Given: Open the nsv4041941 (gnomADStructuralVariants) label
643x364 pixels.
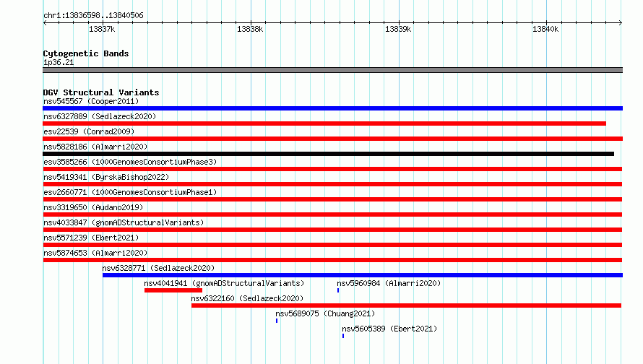Looking at the screenshot, I should (224, 283).
